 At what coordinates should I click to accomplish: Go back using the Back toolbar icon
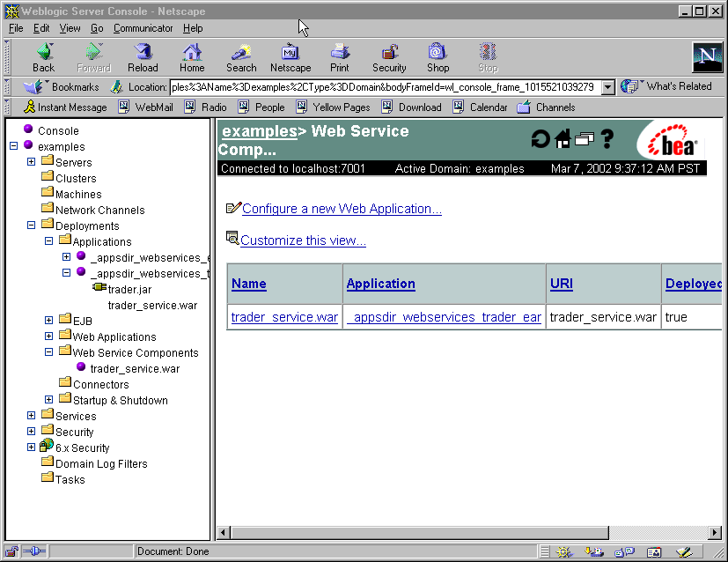44,52
